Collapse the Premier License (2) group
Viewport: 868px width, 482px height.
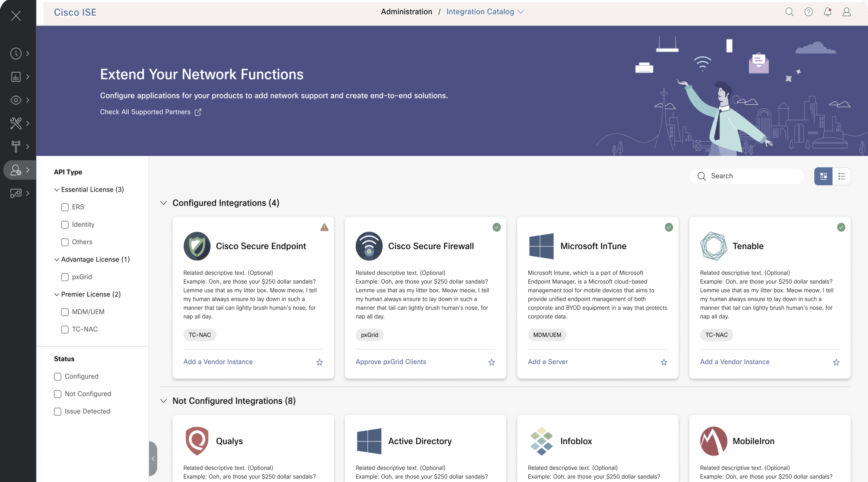click(57, 295)
